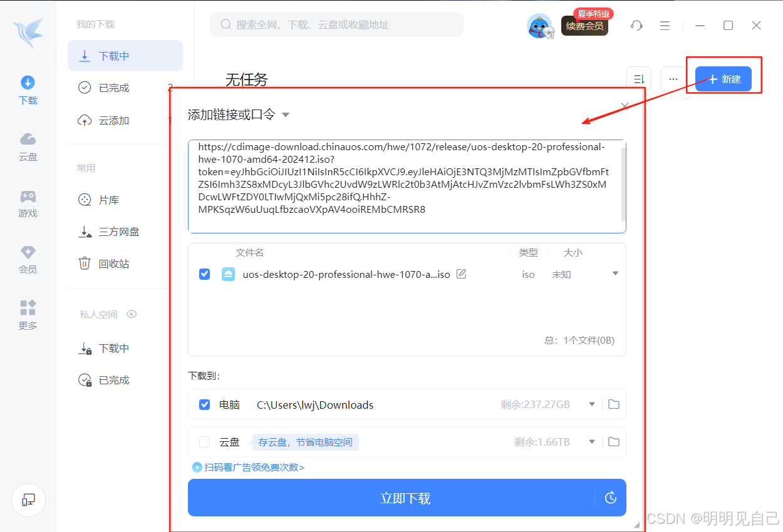
Task: Click the search bar input field
Action: pos(336,24)
